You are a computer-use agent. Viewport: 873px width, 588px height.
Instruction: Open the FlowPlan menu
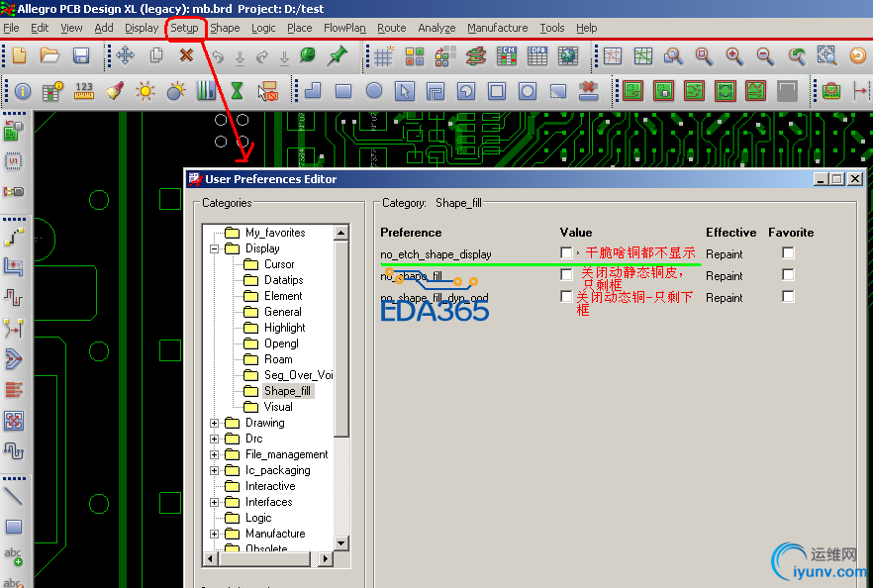click(344, 28)
